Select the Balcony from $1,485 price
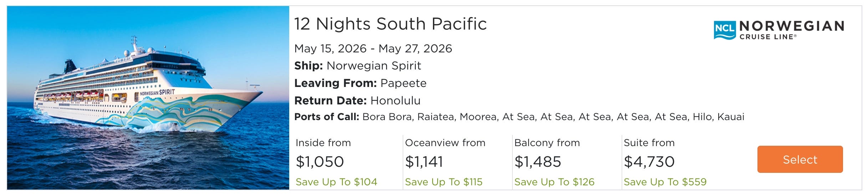Screen dimensions: 868x196 538,162
